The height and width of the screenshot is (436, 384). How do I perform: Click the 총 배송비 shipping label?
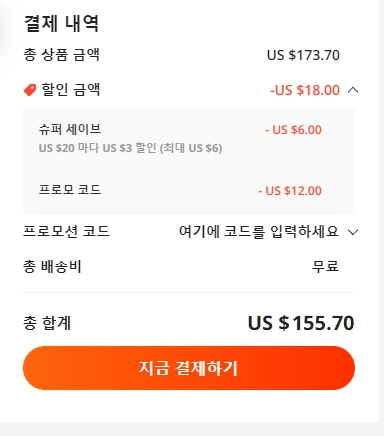(x=52, y=266)
